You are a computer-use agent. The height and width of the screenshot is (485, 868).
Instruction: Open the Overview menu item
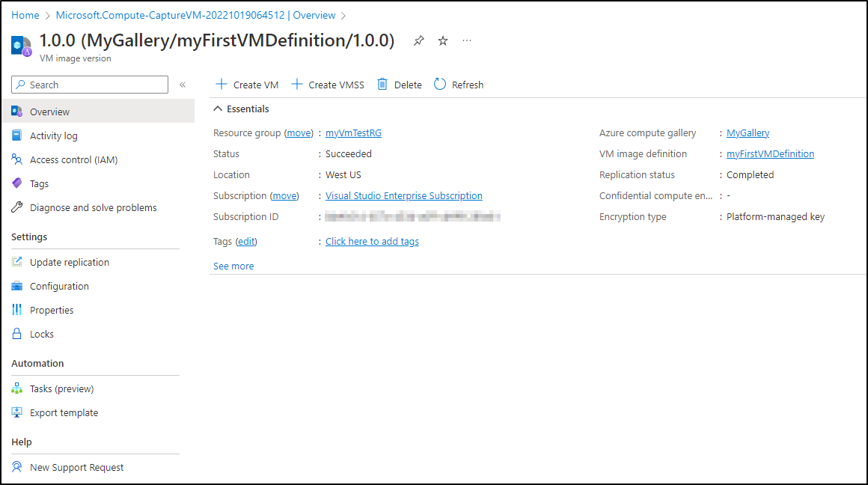[99, 112]
